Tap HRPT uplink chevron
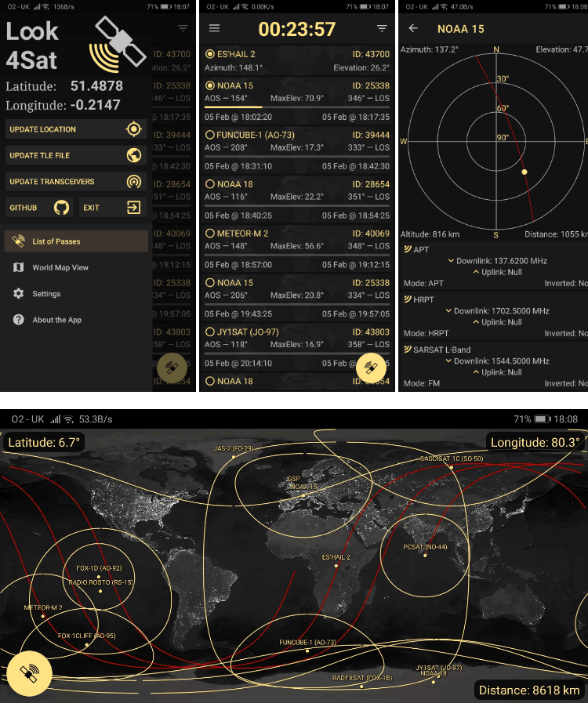 point(476,322)
